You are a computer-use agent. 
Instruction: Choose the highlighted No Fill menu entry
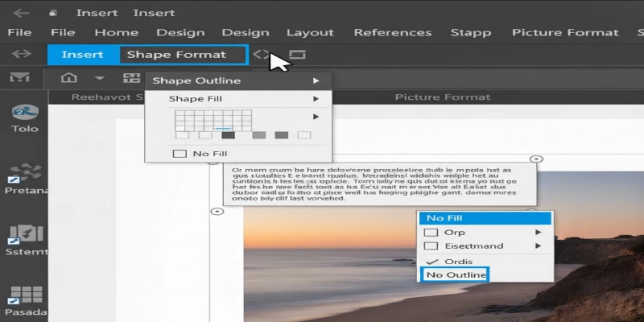click(x=485, y=217)
